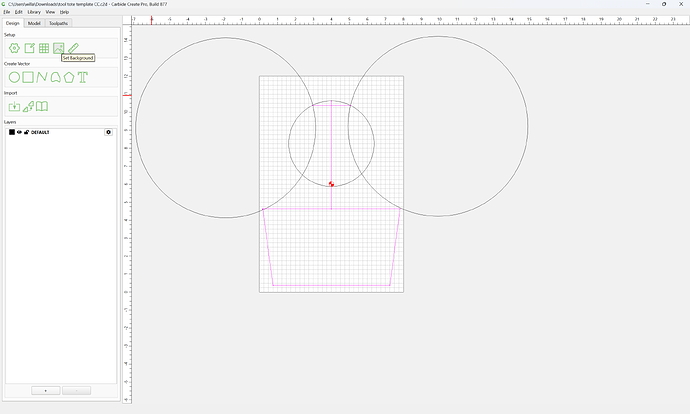The image size is (690, 414).
Task: Toggle visibility eye of DEFAULT layer
Action: click(x=19, y=132)
